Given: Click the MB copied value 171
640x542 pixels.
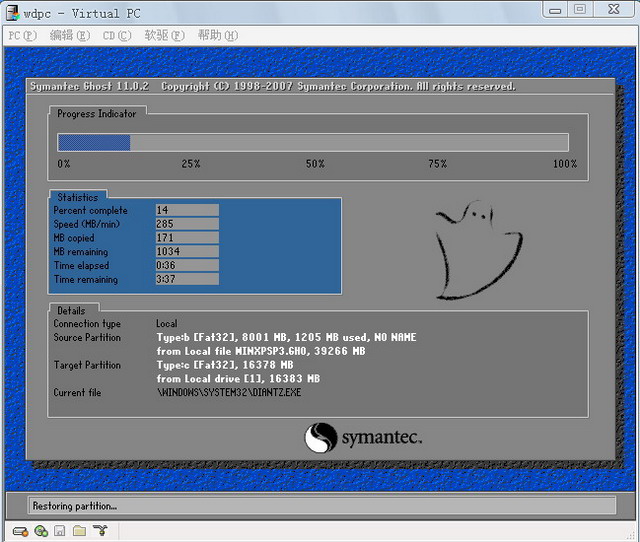Looking at the screenshot, I should pyautogui.click(x=187, y=238).
